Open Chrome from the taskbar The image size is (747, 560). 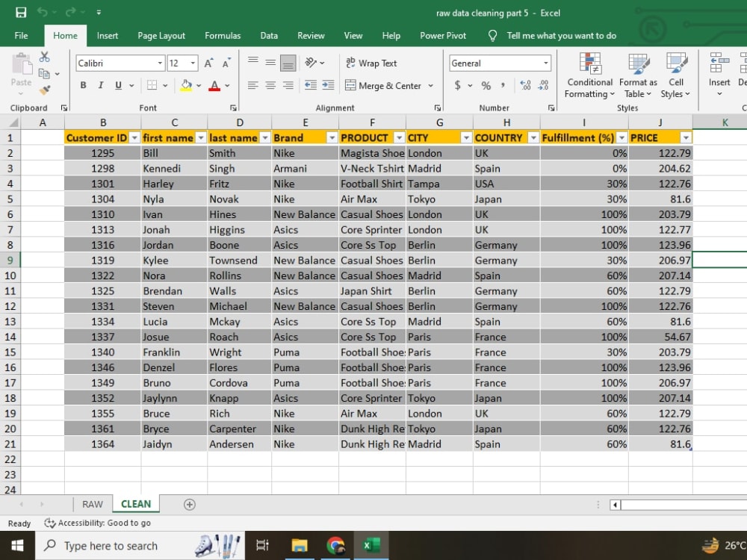[335, 545]
